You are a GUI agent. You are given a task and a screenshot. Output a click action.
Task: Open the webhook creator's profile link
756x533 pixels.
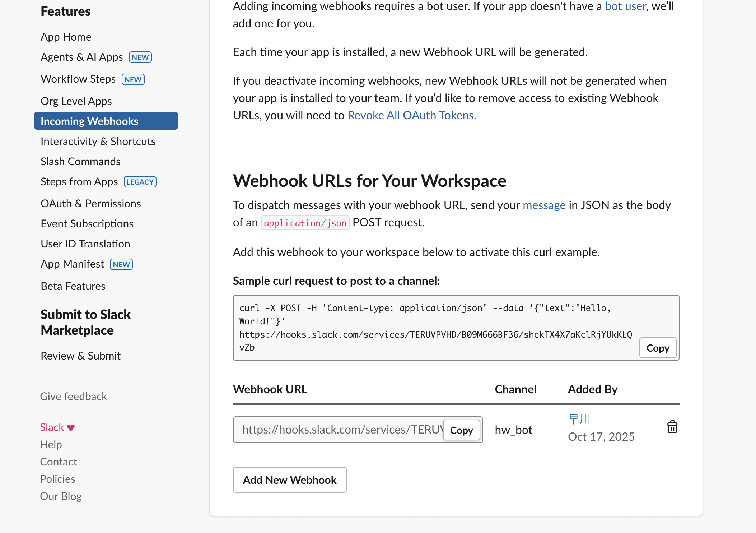pyautogui.click(x=579, y=419)
